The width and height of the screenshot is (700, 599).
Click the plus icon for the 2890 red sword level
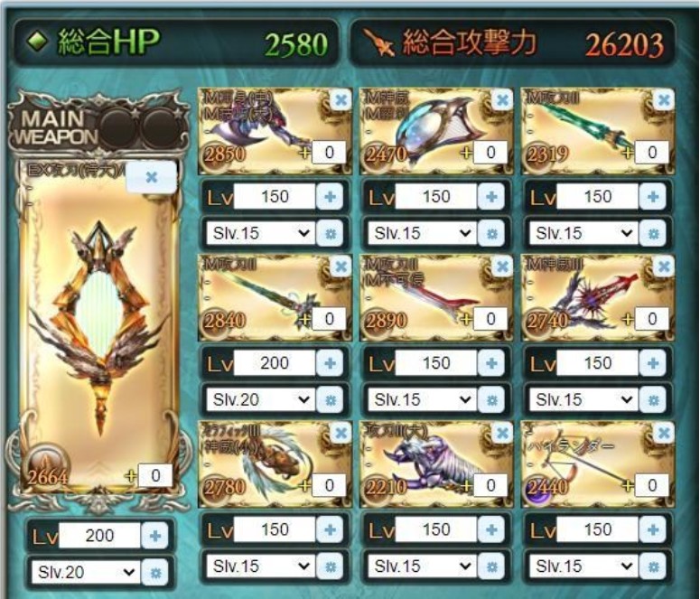(491, 363)
